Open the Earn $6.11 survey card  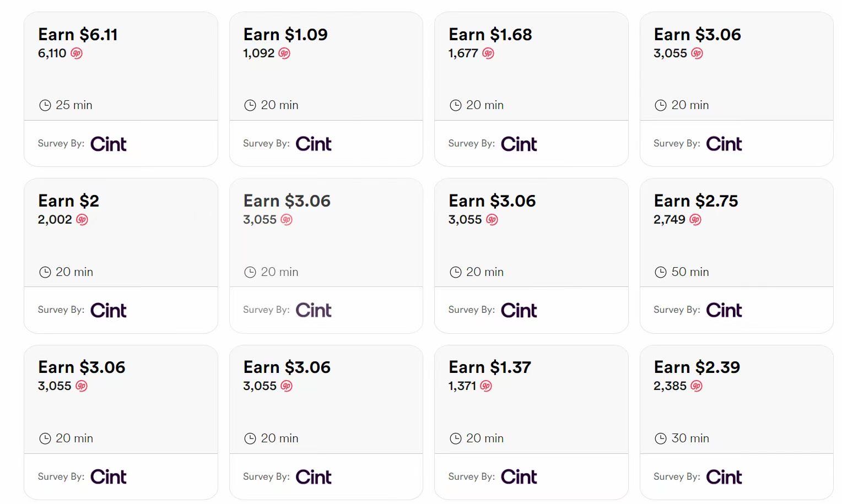121,89
